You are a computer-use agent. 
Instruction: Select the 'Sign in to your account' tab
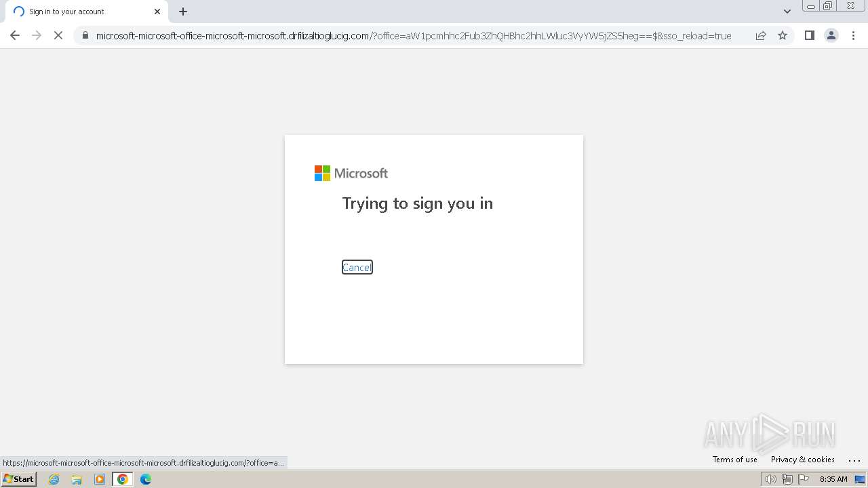85,12
